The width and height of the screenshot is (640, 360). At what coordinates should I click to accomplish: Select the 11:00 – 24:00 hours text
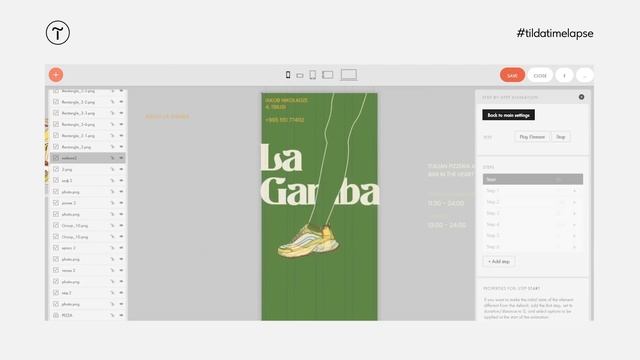click(446, 203)
